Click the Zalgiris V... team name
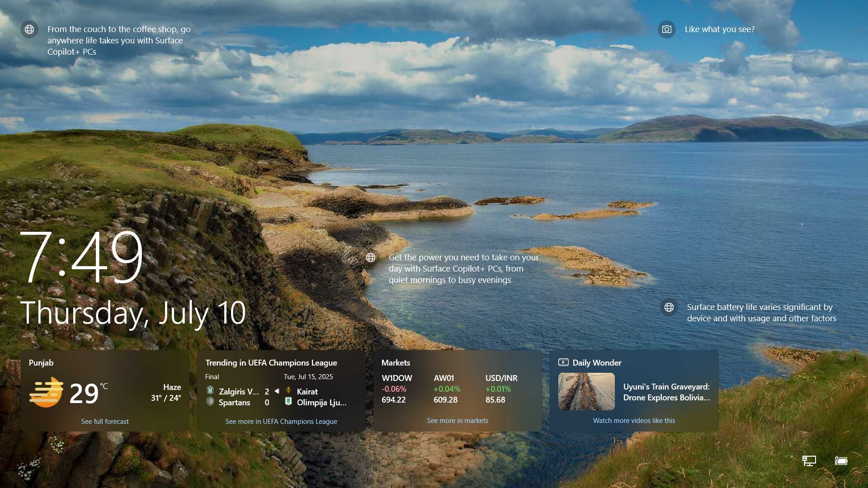This screenshot has width=868, height=488. [239, 391]
